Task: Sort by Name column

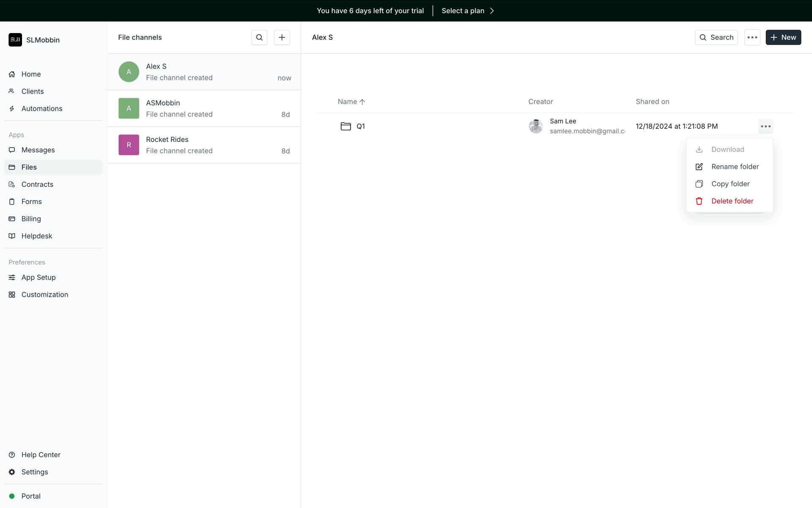Action: [x=351, y=102]
